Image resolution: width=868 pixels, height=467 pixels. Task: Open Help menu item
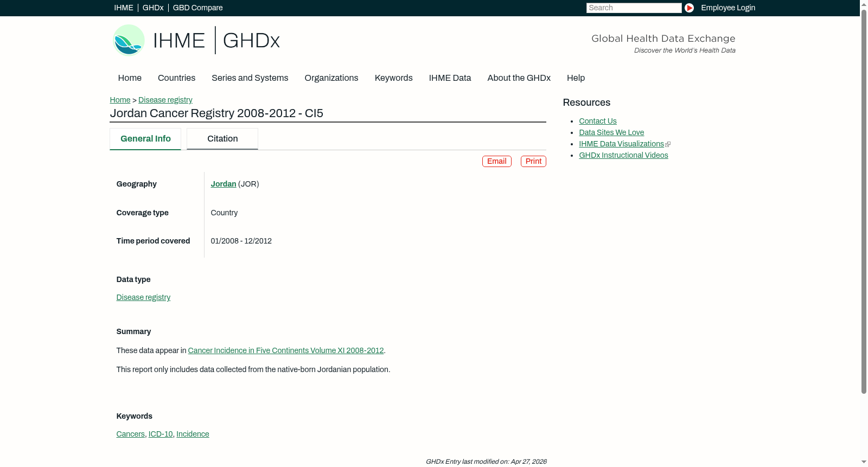[576, 78]
